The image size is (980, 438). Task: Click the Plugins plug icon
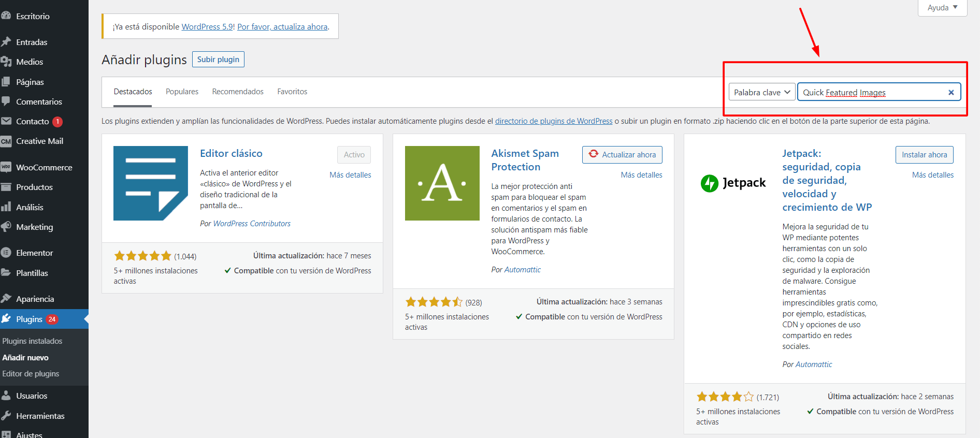pyautogui.click(x=6, y=319)
